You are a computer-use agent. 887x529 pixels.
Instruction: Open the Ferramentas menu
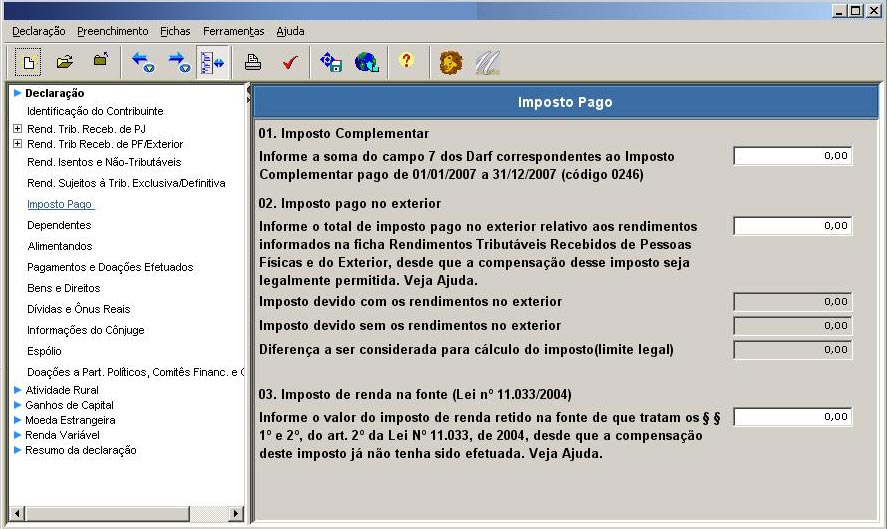click(233, 32)
